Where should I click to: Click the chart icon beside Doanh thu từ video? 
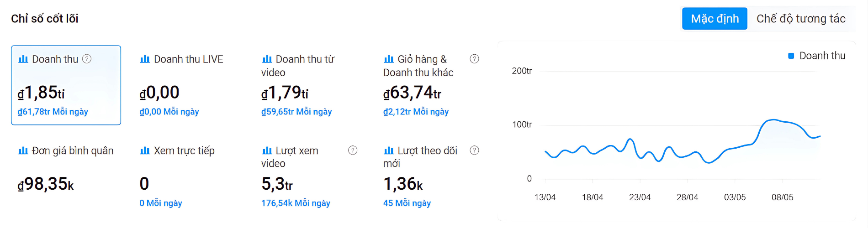[267, 59]
